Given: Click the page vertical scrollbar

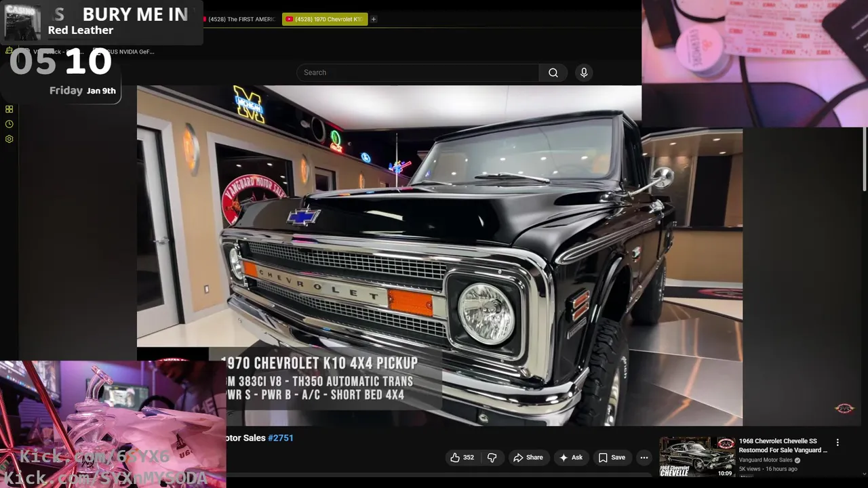Looking at the screenshot, I should 864,159.
